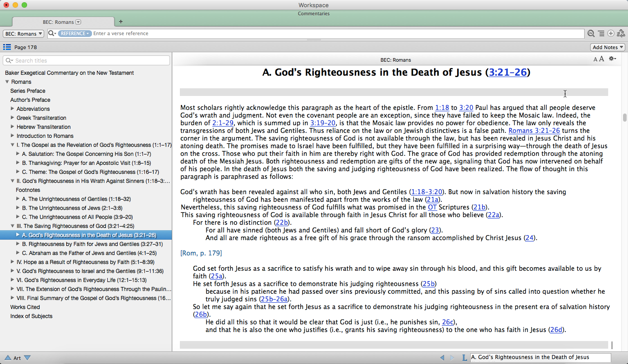Increase text size with large A
Viewport: 628px width, 364px height.
point(601,59)
